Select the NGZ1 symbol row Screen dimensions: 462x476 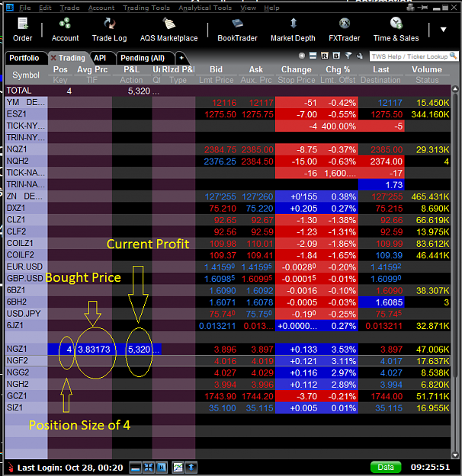point(26,349)
